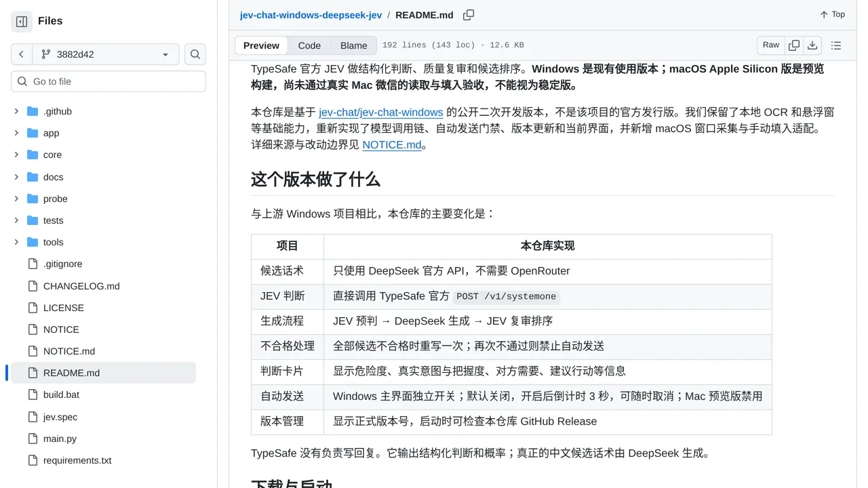Click the 本仓库实现 column header

[548, 246]
